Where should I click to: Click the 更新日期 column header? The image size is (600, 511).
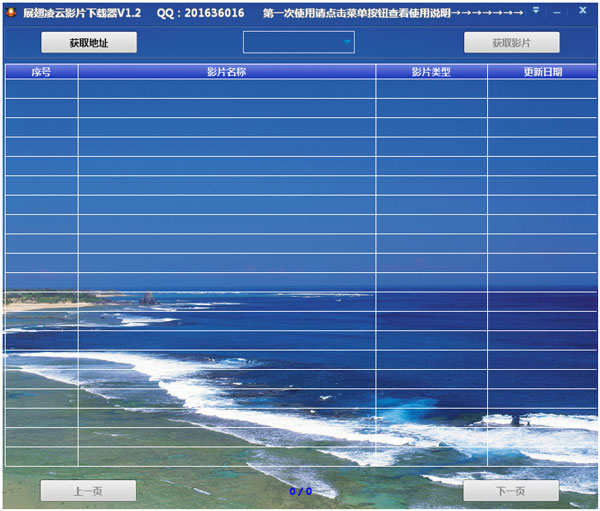point(542,72)
